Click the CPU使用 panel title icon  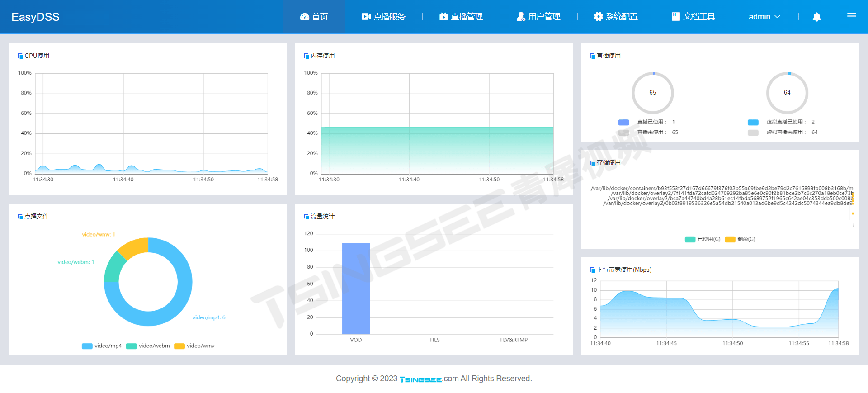[20, 56]
